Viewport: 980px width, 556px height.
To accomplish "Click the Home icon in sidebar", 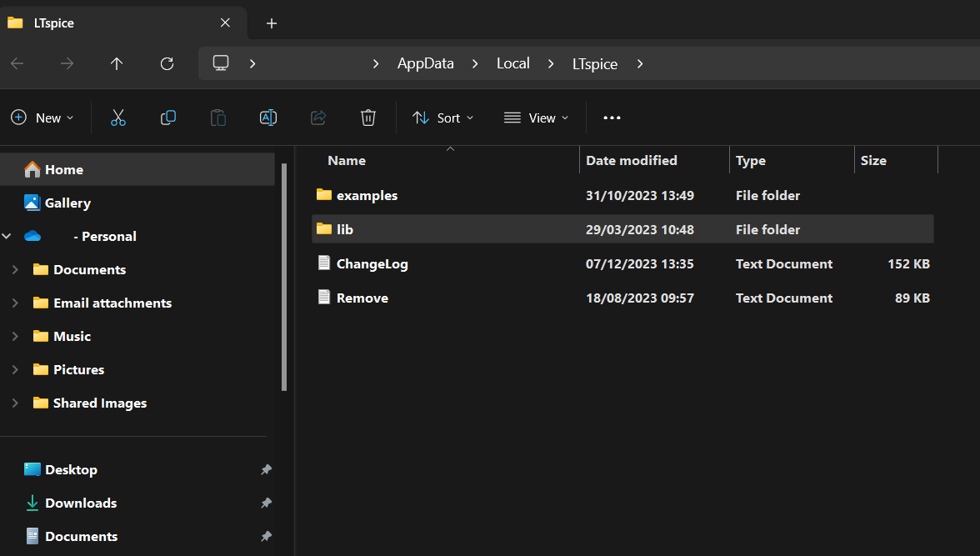I will pos(32,169).
